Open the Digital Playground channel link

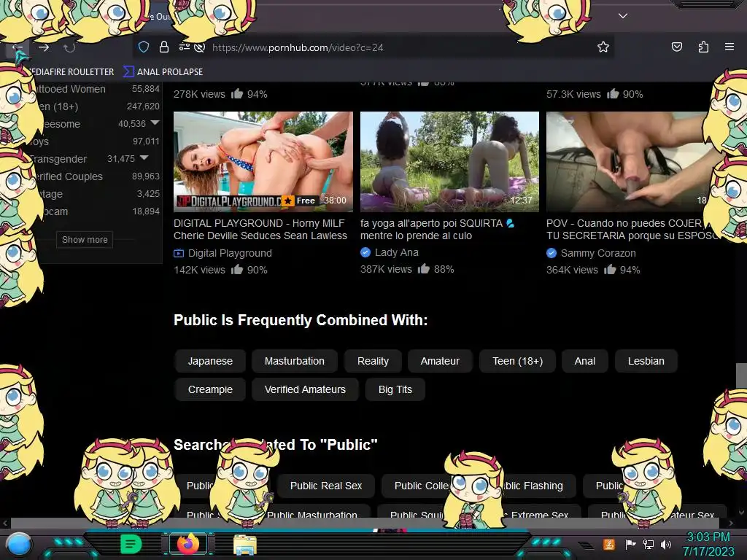click(230, 253)
